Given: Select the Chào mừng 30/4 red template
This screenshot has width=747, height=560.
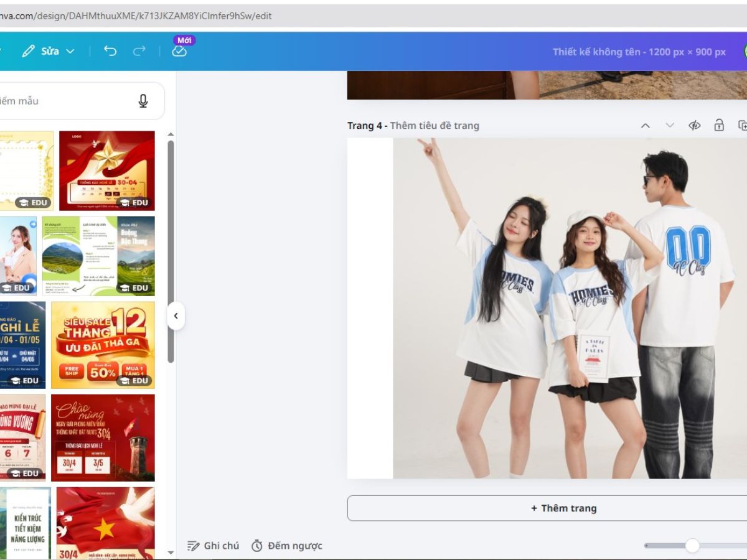Looking at the screenshot, I should (103, 437).
